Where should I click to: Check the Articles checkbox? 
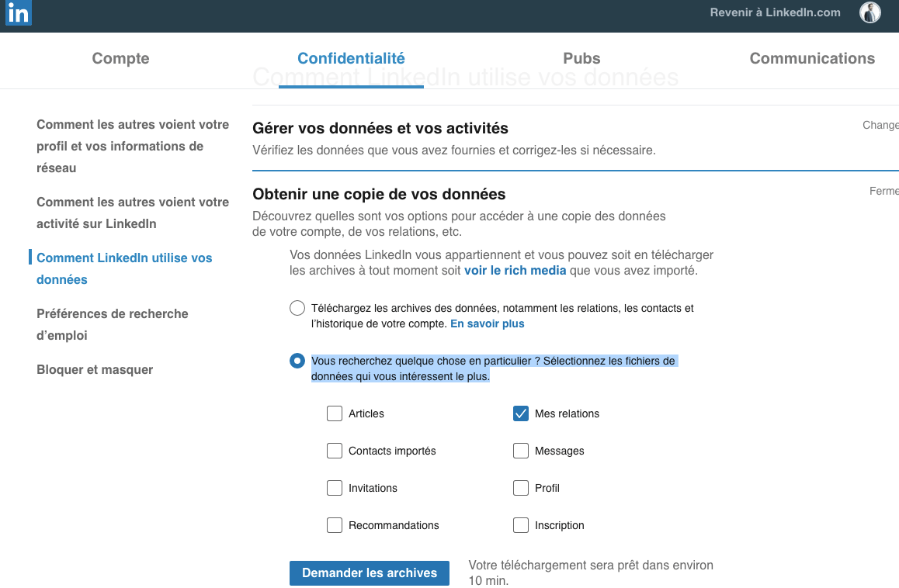tap(335, 413)
